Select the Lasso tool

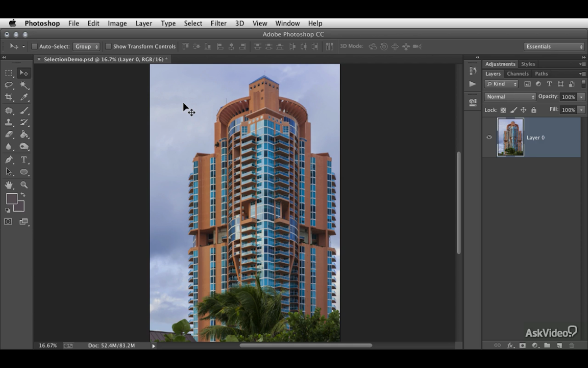9,85
